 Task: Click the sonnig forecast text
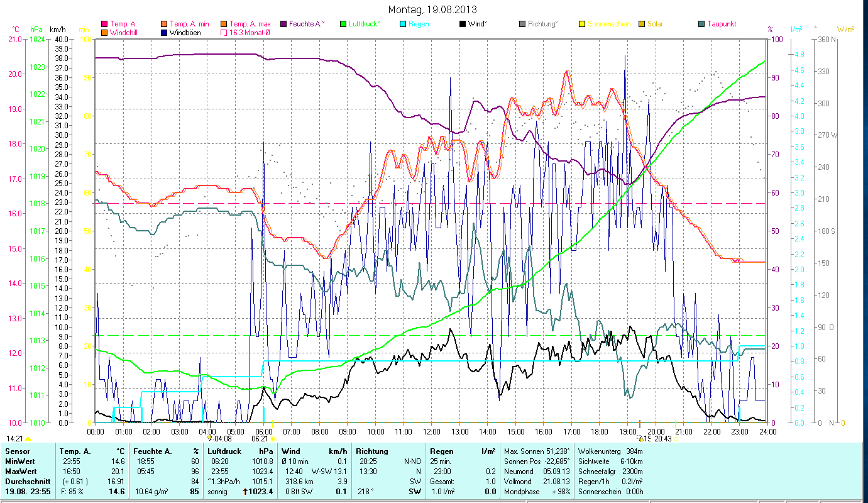[x=217, y=492]
